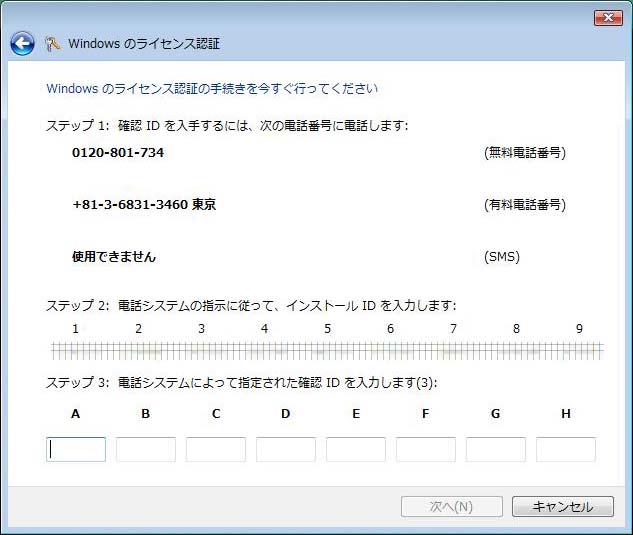The width and height of the screenshot is (633, 535).
Task: Click the installation ID block under 5
Action: tap(327, 351)
